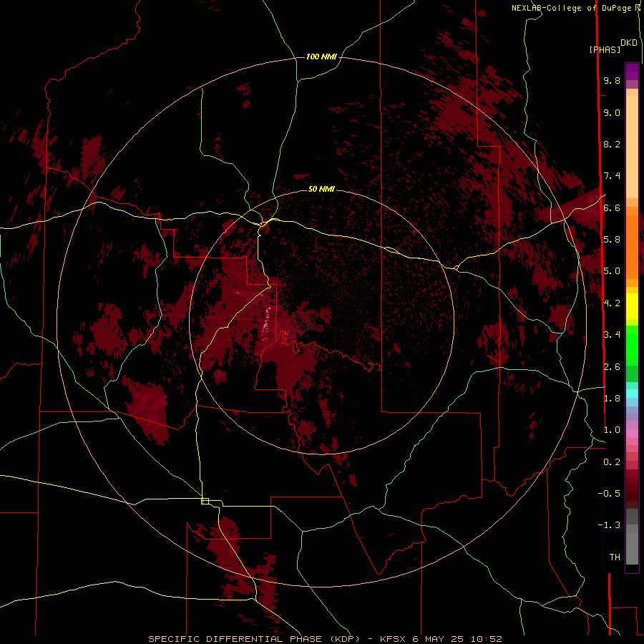Click the 0.2 scale value

pyautogui.click(x=612, y=462)
